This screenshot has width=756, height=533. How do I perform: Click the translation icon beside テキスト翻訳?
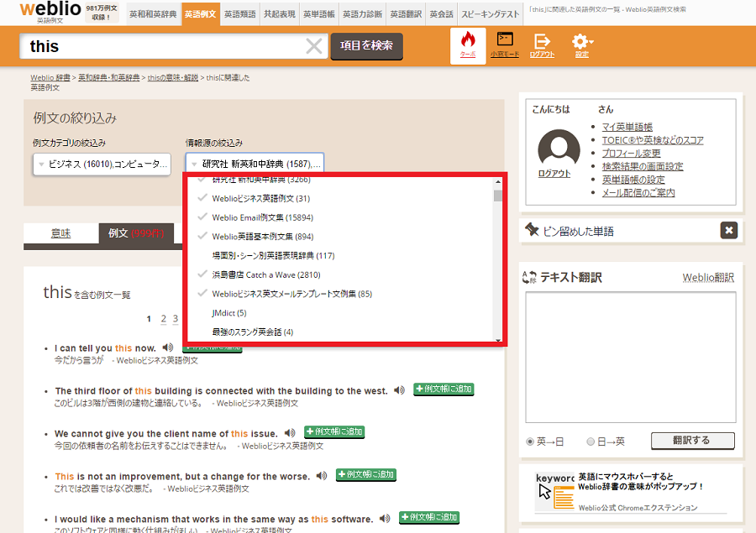click(x=529, y=277)
